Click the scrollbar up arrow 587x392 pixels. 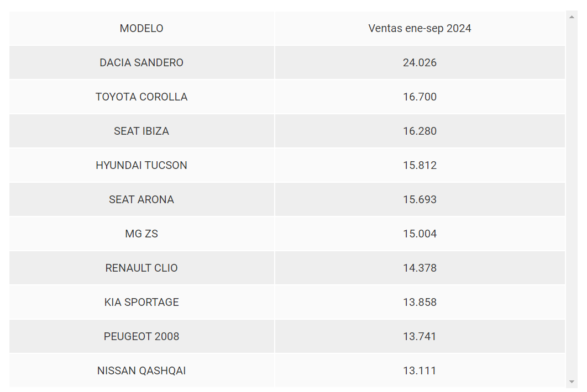tap(572, 17)
